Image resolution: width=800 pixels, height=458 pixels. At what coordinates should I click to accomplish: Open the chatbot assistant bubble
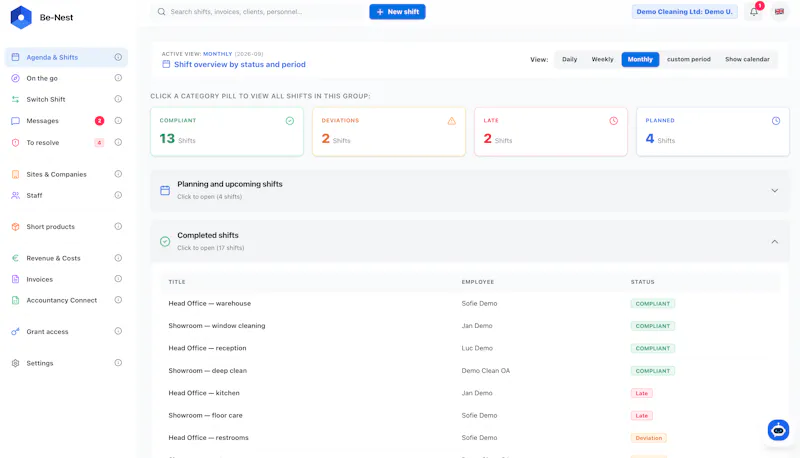coord(778,430)
